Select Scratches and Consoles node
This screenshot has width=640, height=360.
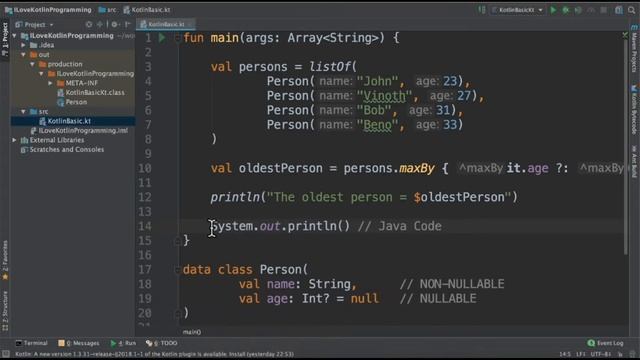tap(62, 149)
